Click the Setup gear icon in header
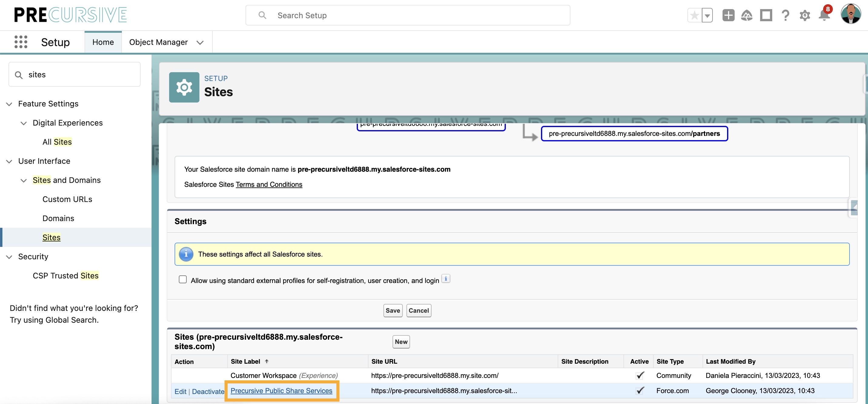The width and height of the screenshot is (868, 404). (805, 15)
